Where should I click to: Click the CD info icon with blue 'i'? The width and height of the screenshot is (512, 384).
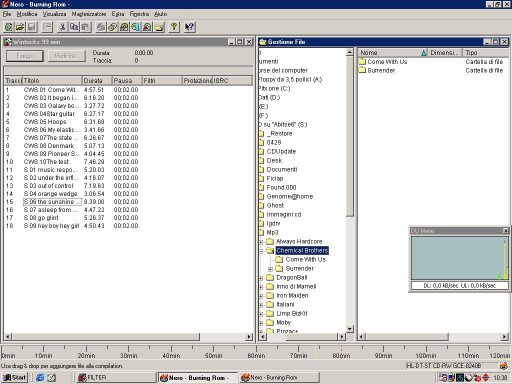[x=135, y=27]
